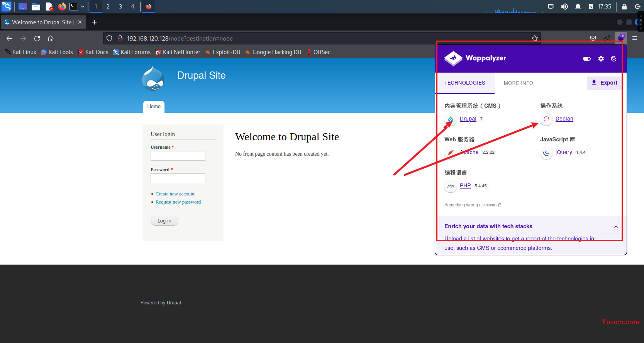Viewport: 644px width, 343px height.
Task: Click the Password input field
Action: (x=178, y=178)
